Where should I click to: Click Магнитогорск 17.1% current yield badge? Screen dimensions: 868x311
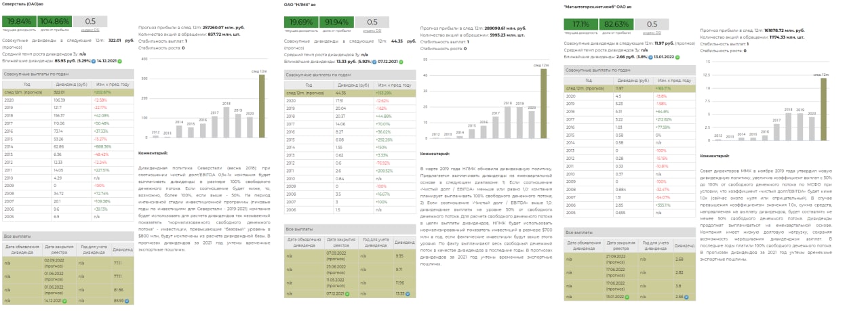click(x=580, y=24)
